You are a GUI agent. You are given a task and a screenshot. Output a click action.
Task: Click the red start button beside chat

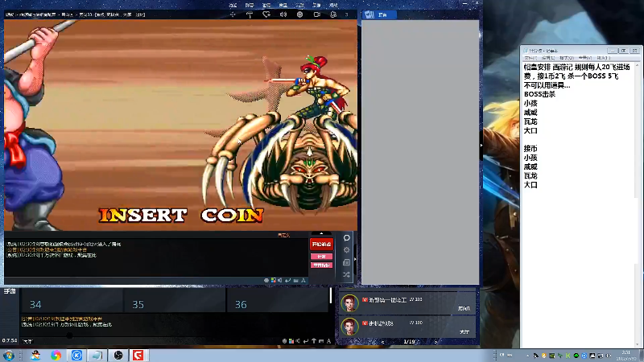321,245
